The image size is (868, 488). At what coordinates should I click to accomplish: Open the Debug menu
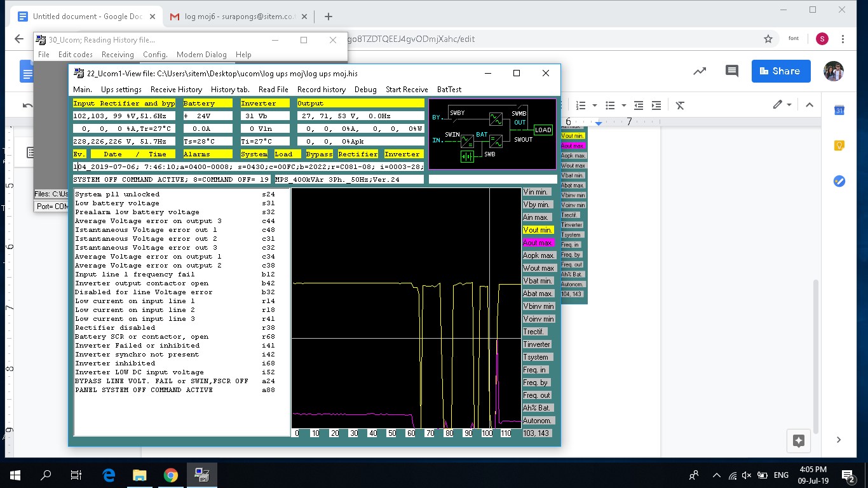coord(365,90)
